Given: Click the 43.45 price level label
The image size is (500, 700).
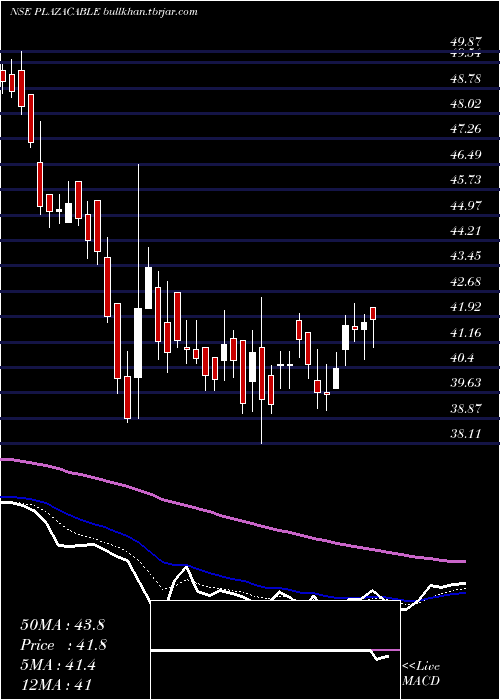Looking at the screenshot, I should pyautogui.click(x=466, y=256).
